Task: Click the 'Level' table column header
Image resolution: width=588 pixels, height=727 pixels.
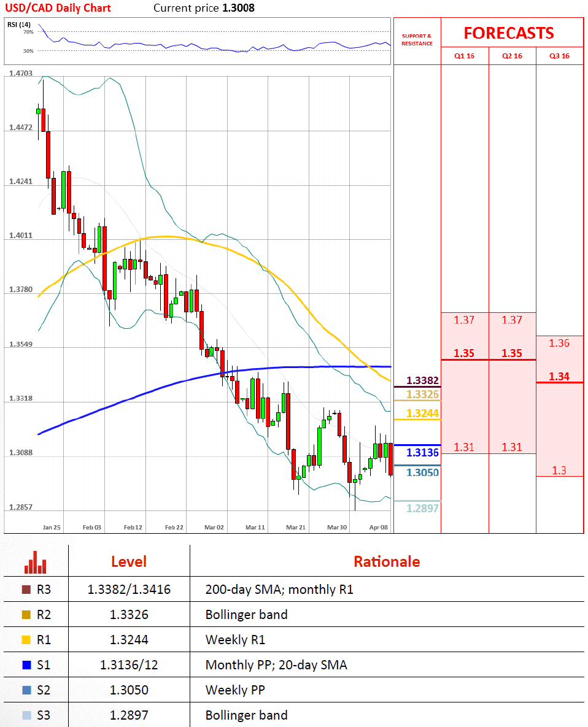Action: (x=129, y=561)
